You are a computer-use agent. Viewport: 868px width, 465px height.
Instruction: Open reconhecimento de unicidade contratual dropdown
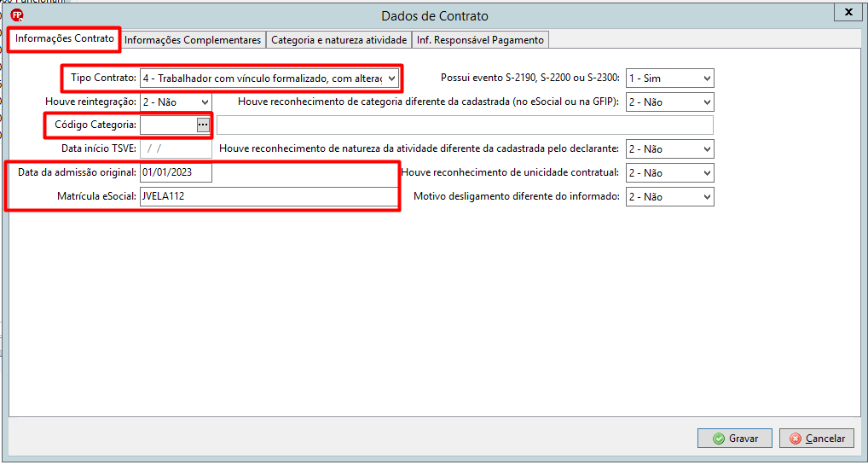[670, 173]
